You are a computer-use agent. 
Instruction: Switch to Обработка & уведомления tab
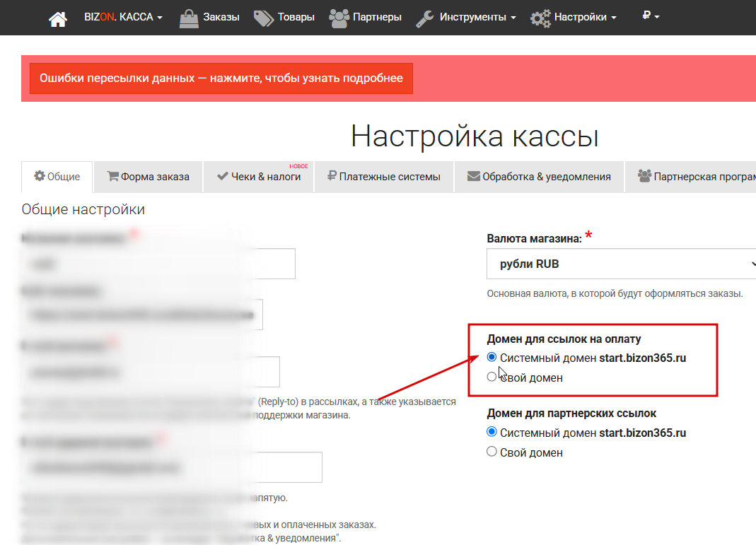[539, 177]
